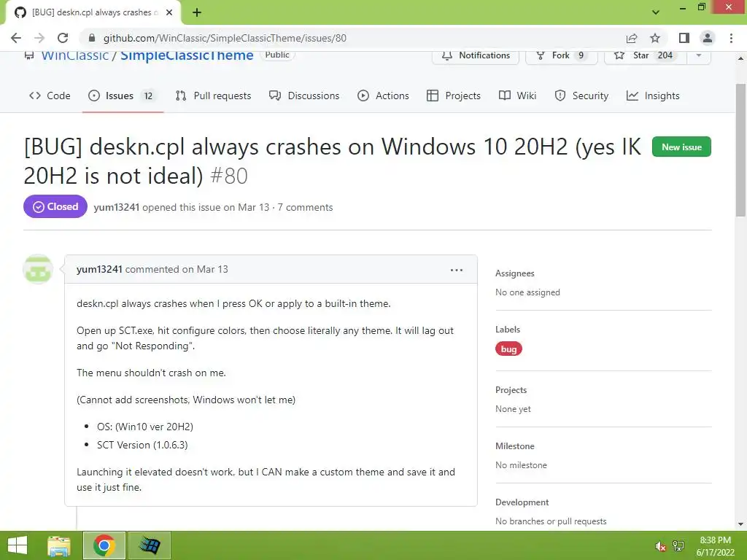Click the Chrome taskbar icon
Viewport: 747px width, 560px height.
click(x=104, y=545)
